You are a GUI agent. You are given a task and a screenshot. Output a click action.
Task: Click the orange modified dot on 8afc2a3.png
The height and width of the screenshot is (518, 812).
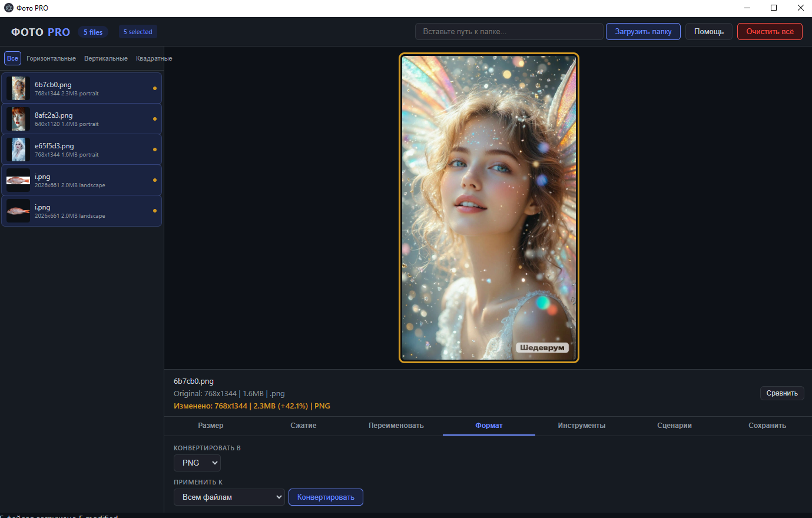(155, 119)
